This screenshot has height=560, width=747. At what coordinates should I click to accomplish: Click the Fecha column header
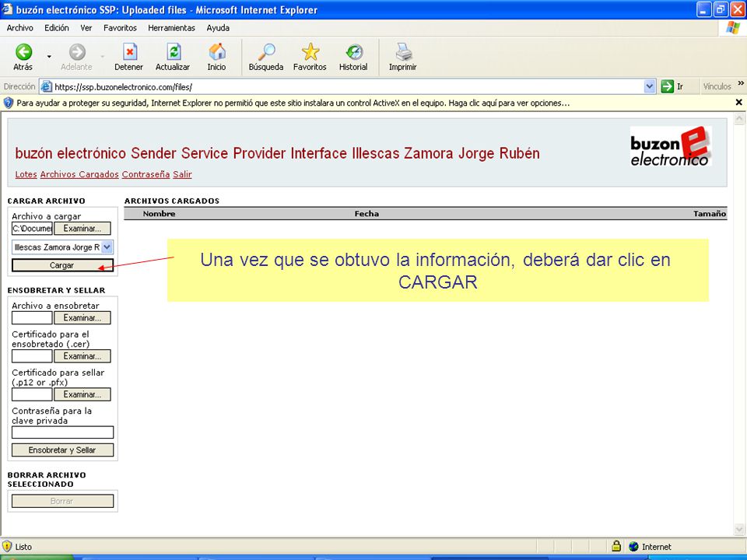coord(366,214)
